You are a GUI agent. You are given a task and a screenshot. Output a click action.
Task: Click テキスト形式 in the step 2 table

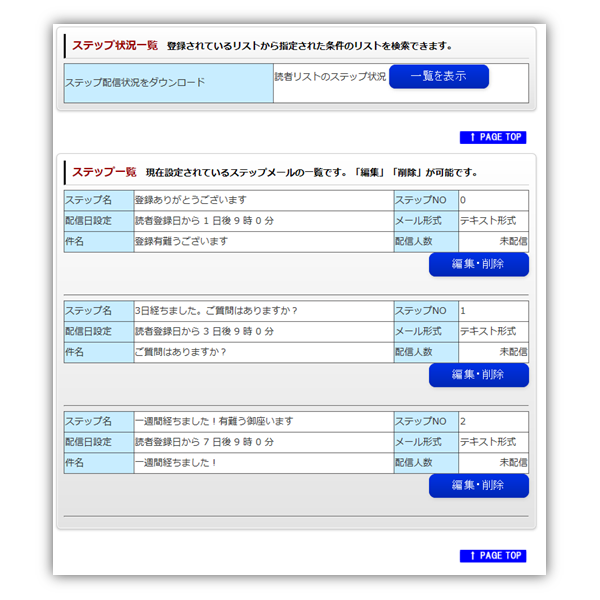(x=488, y=442)
